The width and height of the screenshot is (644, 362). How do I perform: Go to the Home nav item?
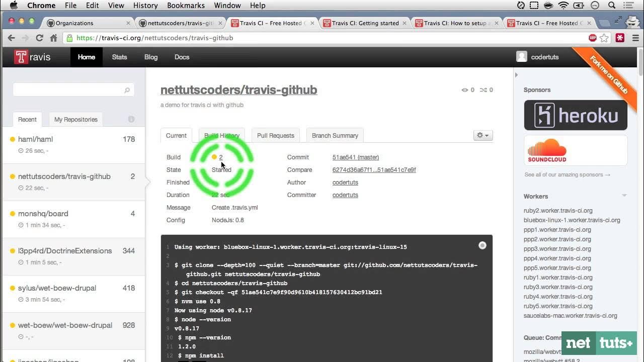coord(87,57)
